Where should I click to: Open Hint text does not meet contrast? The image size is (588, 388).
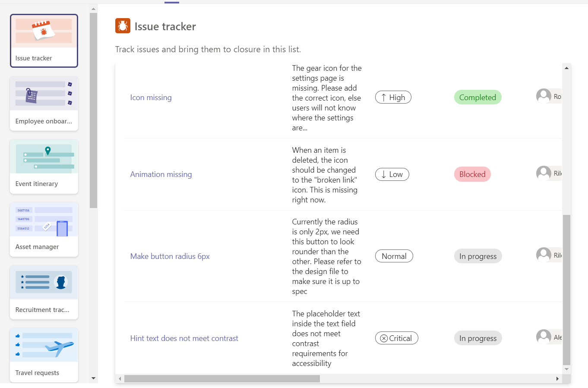(184, 338)
